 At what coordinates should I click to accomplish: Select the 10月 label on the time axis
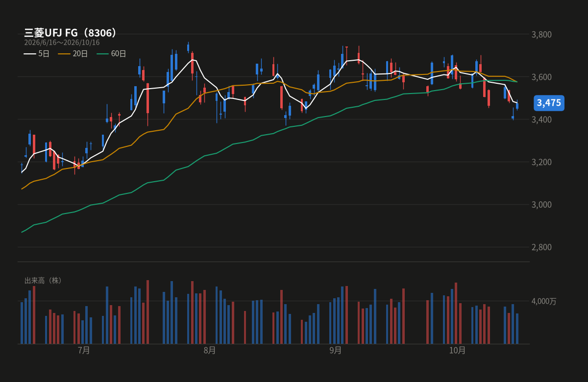click(457, 350)
